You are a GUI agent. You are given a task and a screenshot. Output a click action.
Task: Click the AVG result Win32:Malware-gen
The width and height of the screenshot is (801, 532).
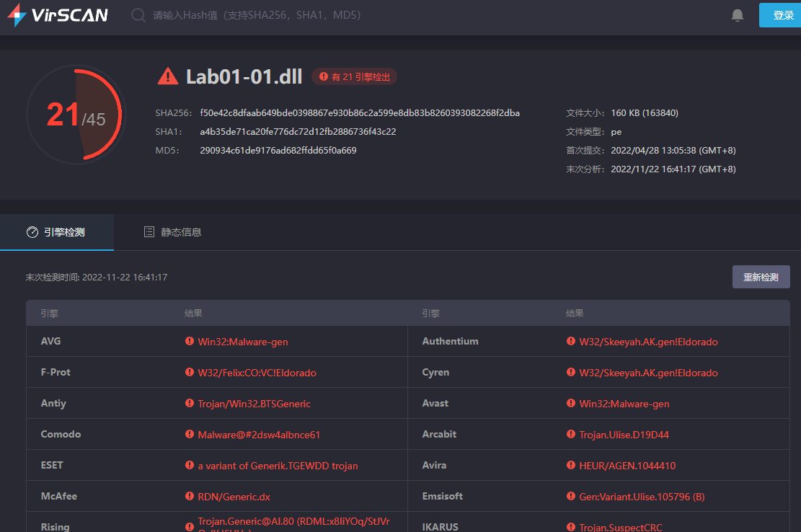[243, 342]
